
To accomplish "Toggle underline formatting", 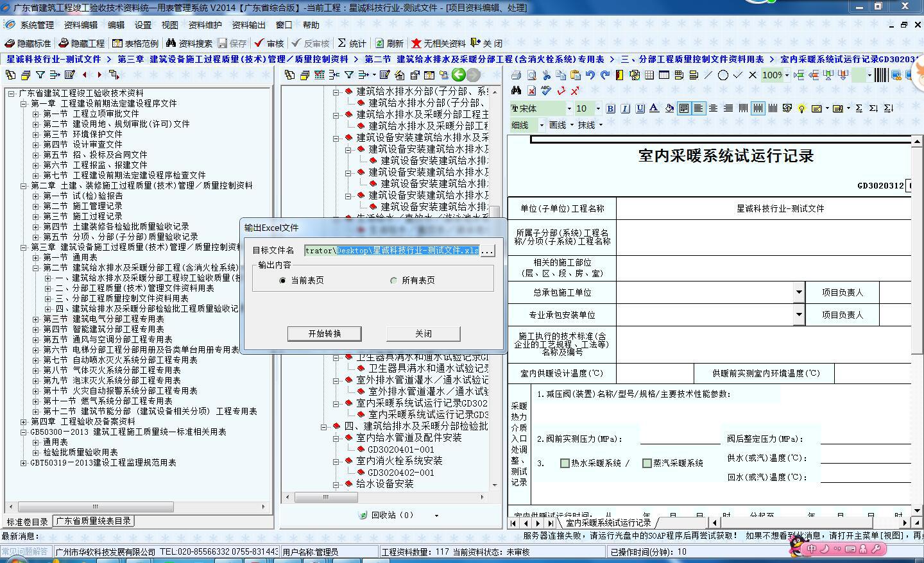I will pos(640,108).
